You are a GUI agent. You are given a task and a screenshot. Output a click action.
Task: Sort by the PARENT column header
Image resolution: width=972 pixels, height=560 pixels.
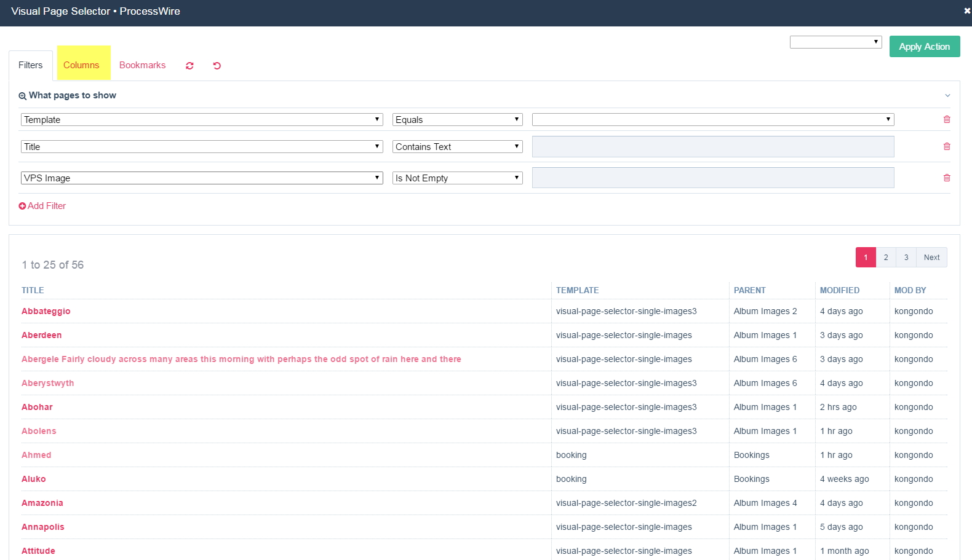click(750, 290)
